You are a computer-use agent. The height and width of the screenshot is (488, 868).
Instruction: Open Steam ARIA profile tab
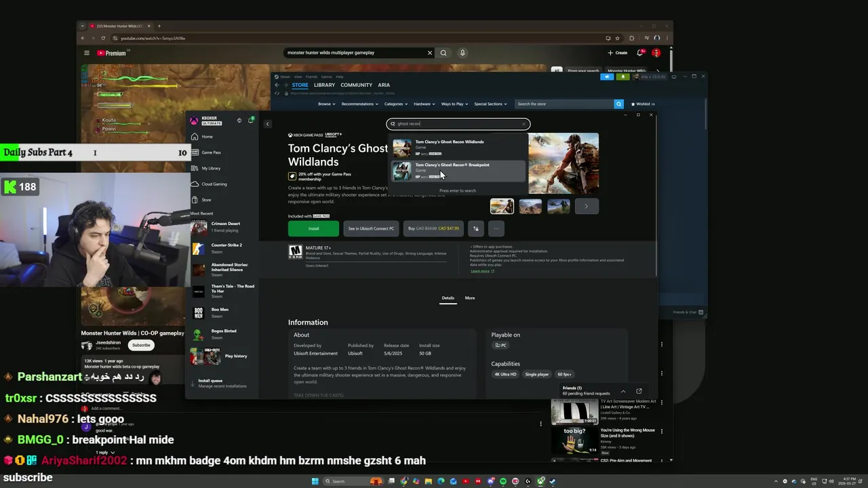(x=384, y=85)
